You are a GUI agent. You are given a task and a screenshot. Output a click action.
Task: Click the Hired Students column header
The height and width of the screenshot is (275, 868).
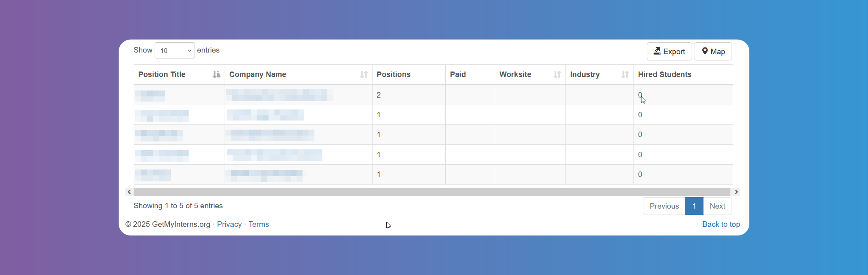(x=665, y=74)
